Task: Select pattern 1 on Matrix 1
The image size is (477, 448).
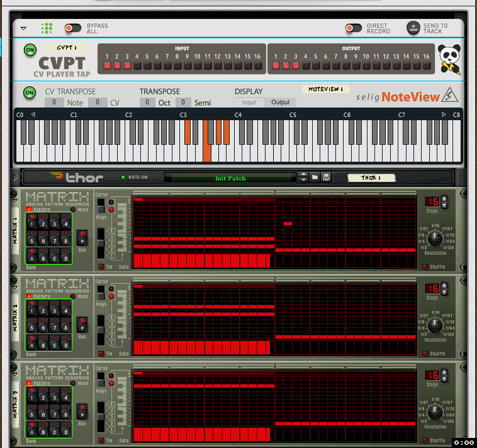Action: [31, 221]
